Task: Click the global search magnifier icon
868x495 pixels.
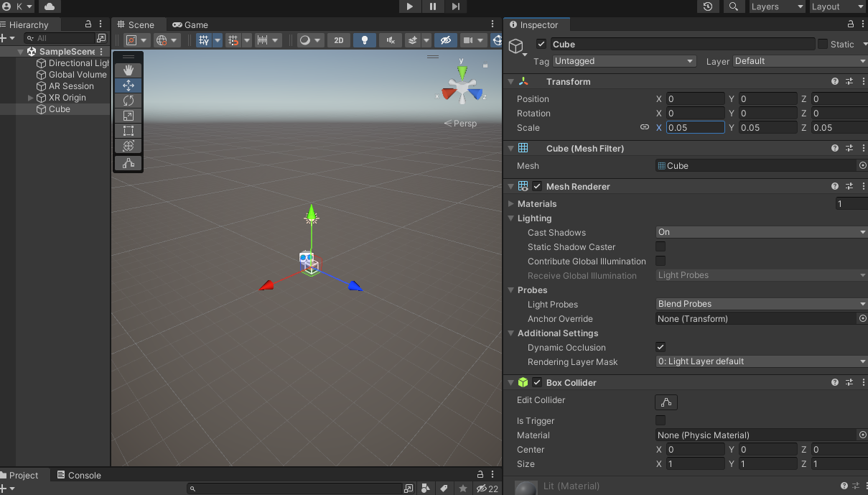Action: click(x=733, y=6)
